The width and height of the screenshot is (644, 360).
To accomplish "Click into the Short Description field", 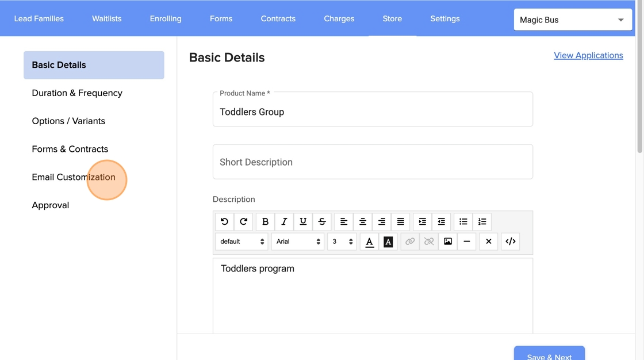I will click(x=373, y=162).
